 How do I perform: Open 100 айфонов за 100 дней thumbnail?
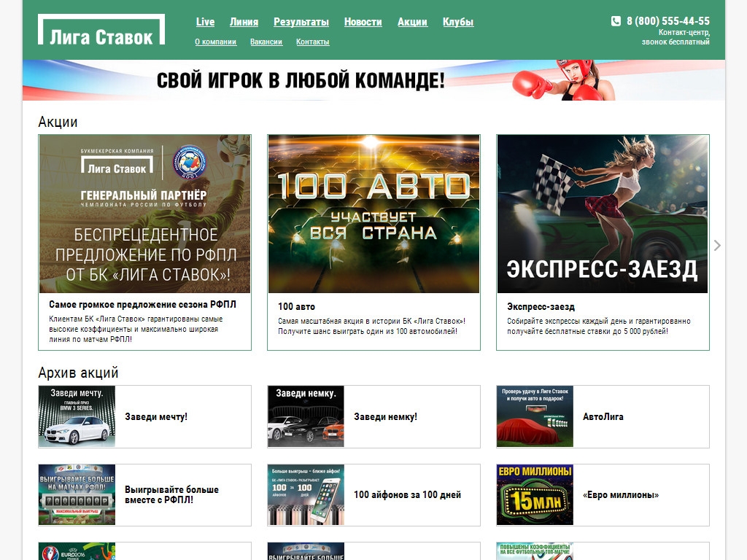pyautogui.click(x=306, y=495)
